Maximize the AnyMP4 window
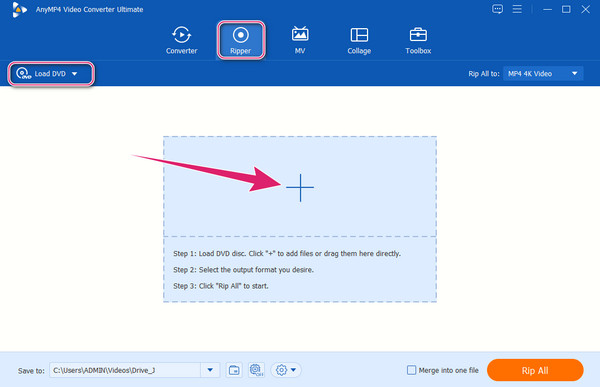Screen dimensions: 600x387 pyautogui.click(x=566, y=9)
